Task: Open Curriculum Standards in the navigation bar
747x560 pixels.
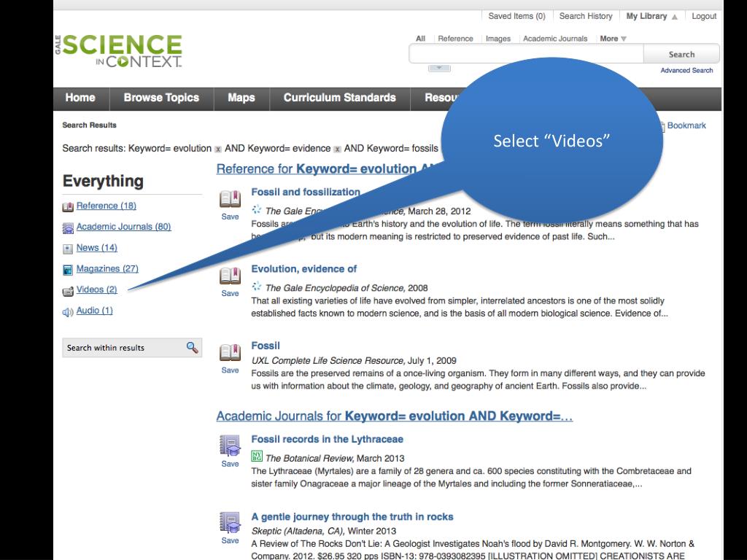Action: click(340, 98)
